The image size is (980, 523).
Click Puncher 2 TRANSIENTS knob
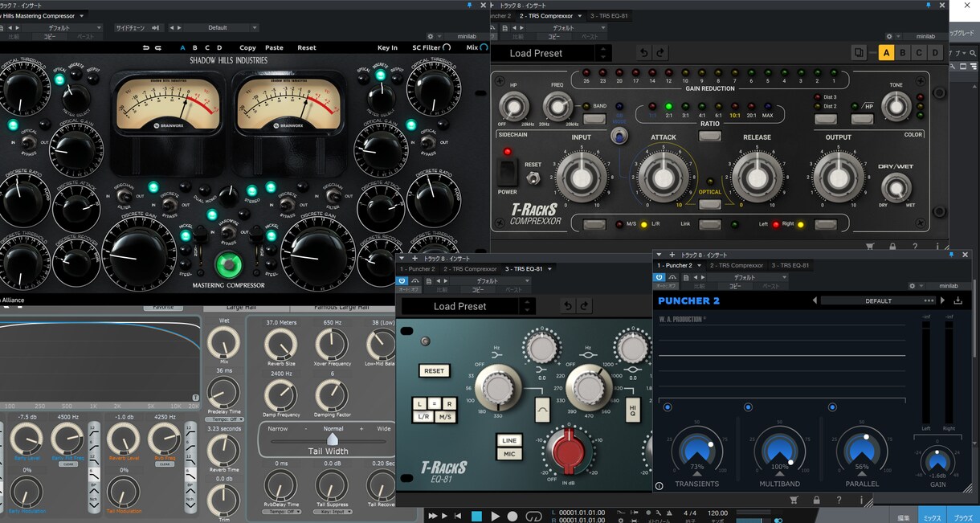coord(697,450)
